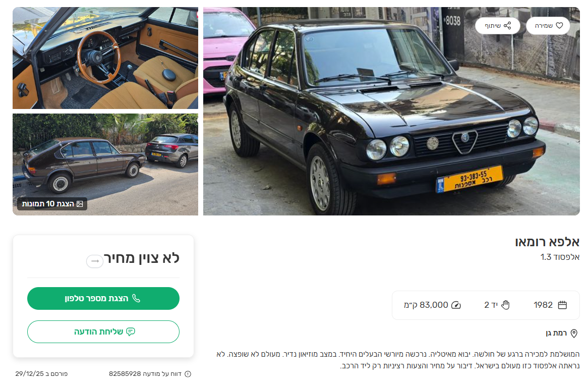Click the phone icon on the green button

coord(136,299)
